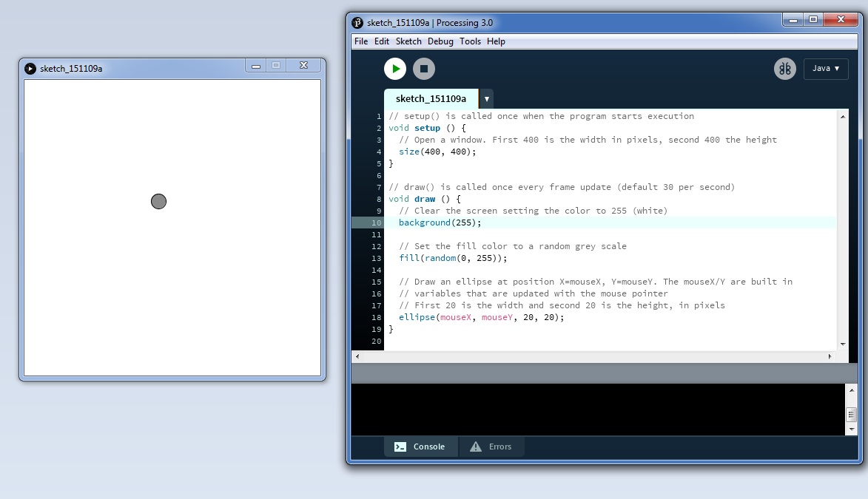Click the Errors warning triangle icon
Viewport: 868px width, 499px height.
[x=476, y=447]
